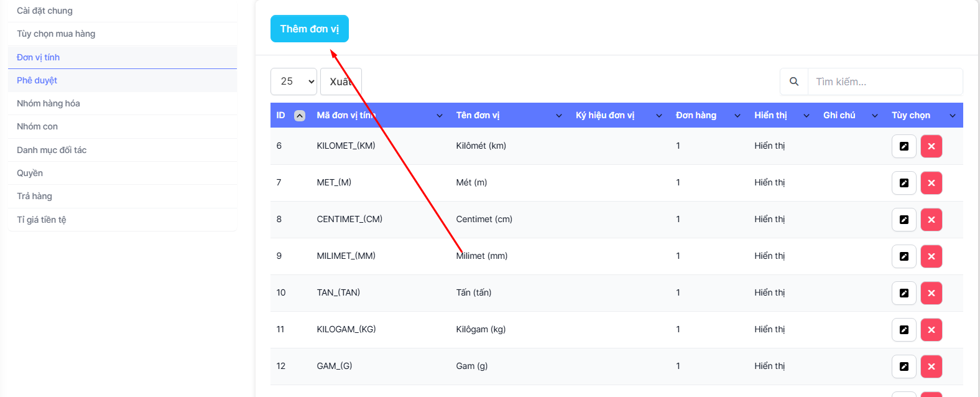Go to Nhóm hàng hóa section

[x=49, y=103]
